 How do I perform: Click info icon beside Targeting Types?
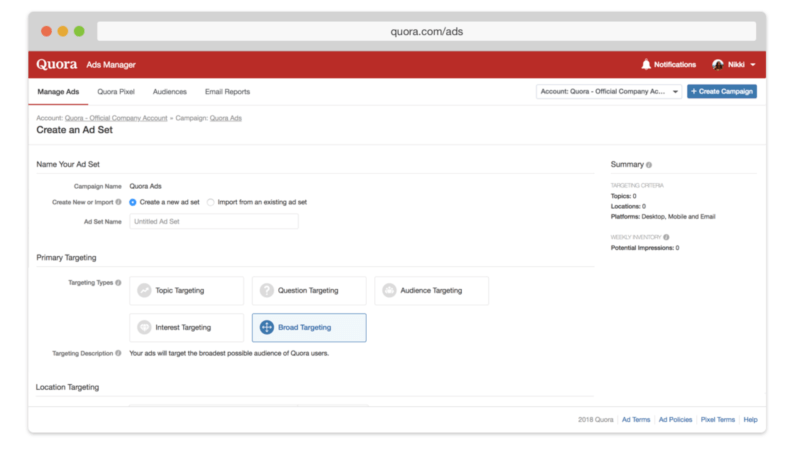pyautogui.click(x=118, y=283)
